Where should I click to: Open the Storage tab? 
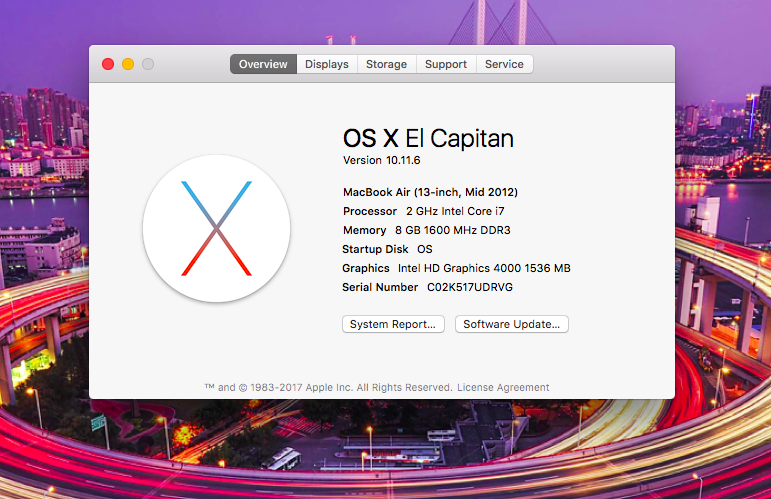pyautogui.click(x=386, y=64)
